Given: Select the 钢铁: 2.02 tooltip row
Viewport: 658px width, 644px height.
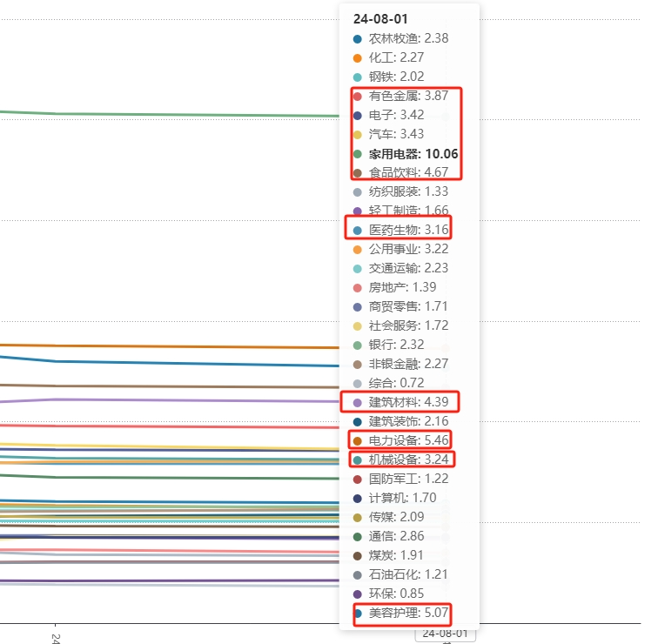Looking at the screenshot, I should click(388, 77).
